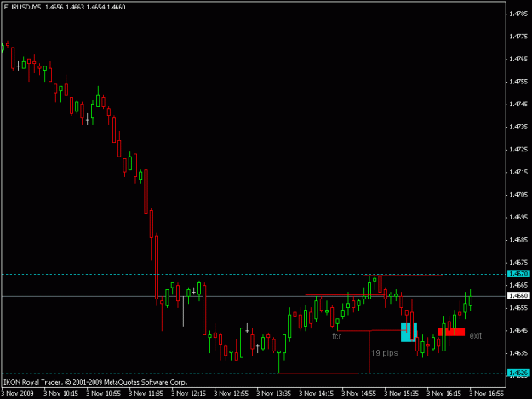
Task: Click the IKON Royal Trader copyright text
Action: pos(95,382)
